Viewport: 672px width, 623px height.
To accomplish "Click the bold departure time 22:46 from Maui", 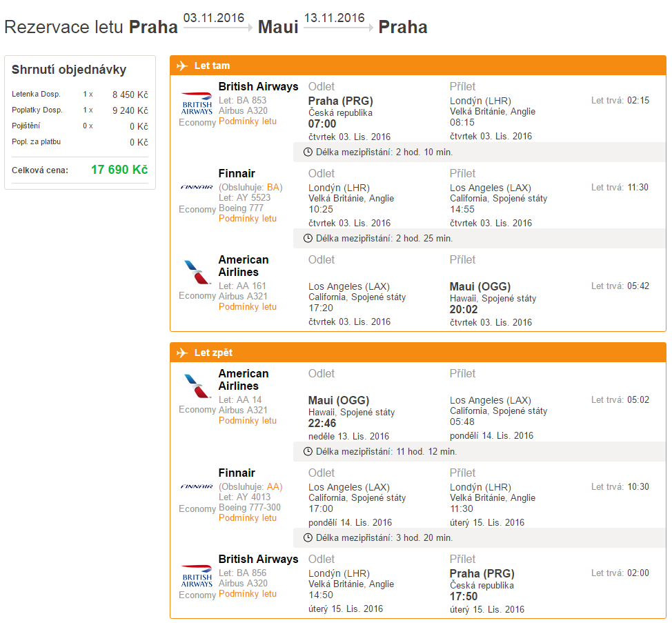I will point(322,424).
